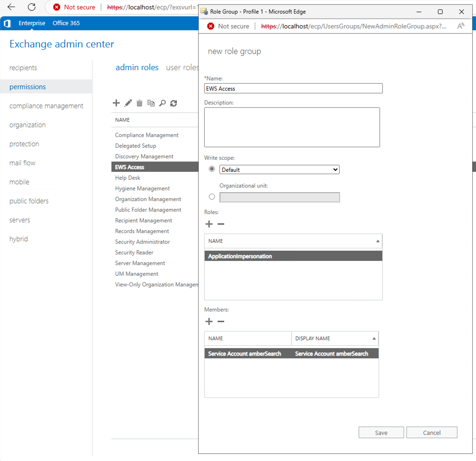The height and width of the screenshot is (461, 476).
Task: Switch to the user roles tab
Action: (182, 67)
